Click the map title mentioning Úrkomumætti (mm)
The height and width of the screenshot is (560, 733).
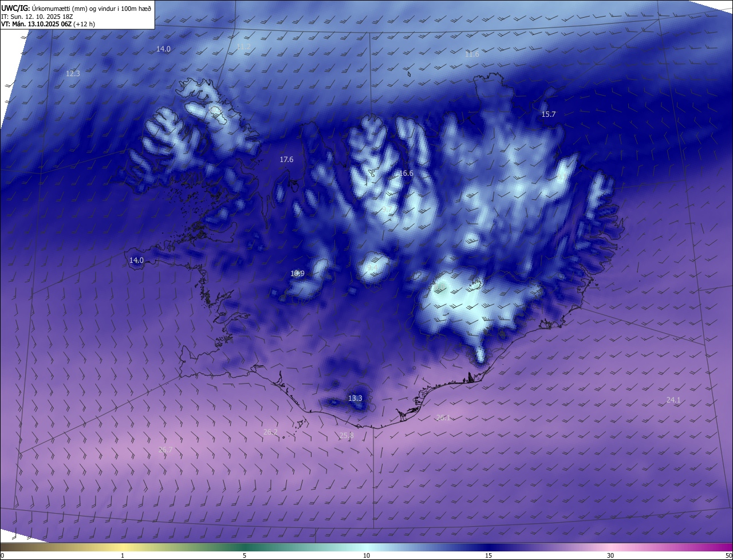coord(76,8)
